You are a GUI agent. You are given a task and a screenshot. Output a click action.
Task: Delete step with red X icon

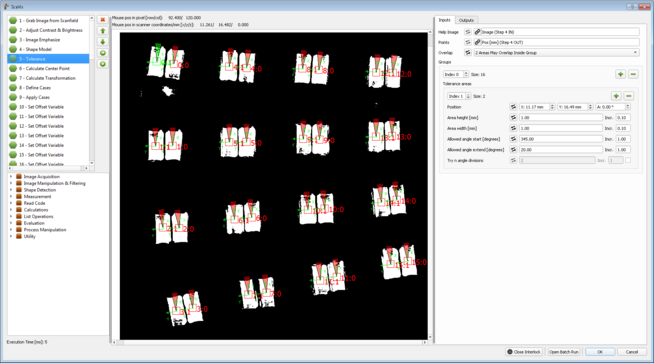[x=103, y=20]
